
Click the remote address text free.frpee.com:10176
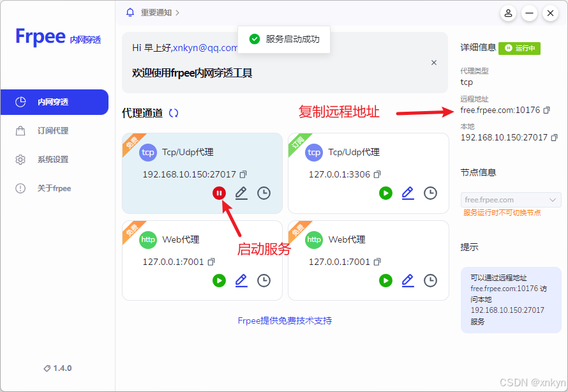pyautogui.click(x=500, y=110)
